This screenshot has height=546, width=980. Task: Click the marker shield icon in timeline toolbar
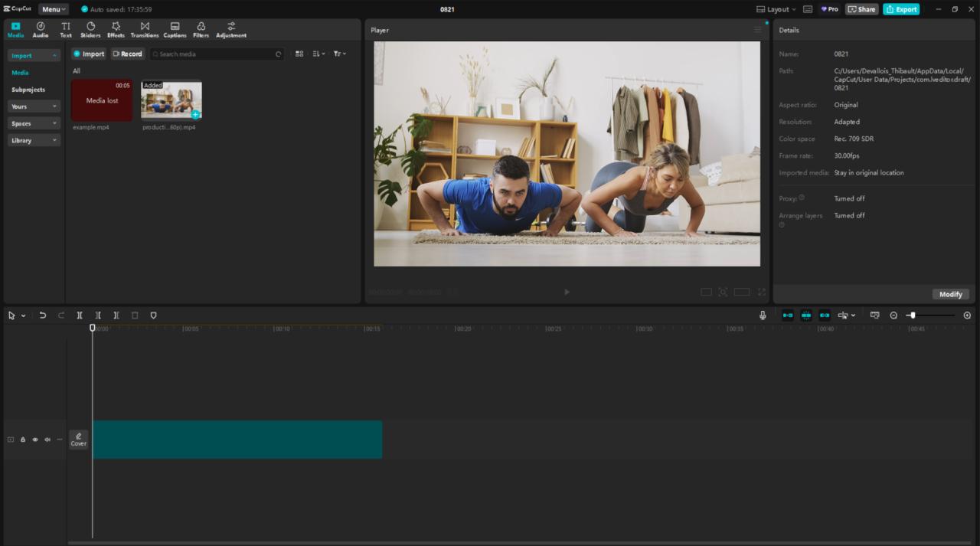[x=153, y=316]
